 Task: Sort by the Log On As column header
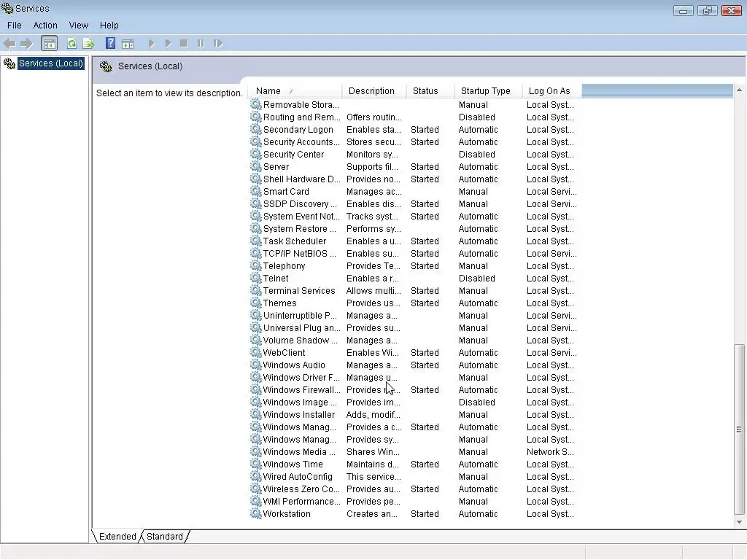click(552, 91)
